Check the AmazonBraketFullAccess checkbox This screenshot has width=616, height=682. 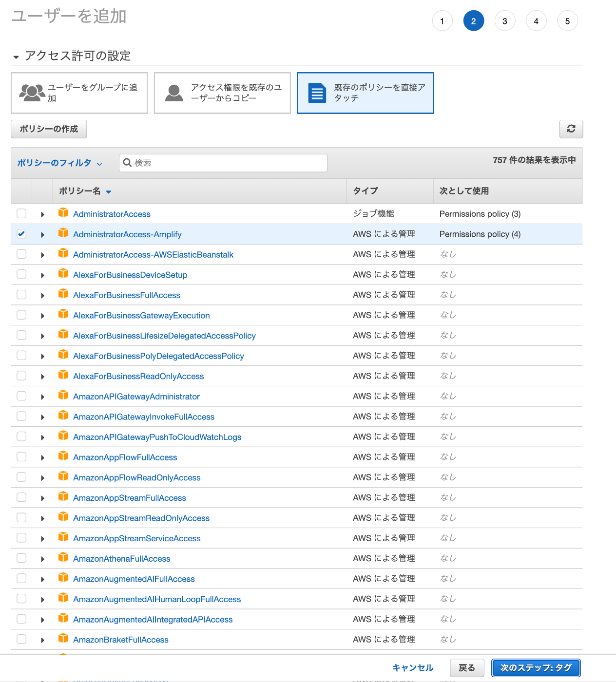(x=21, y=639)
